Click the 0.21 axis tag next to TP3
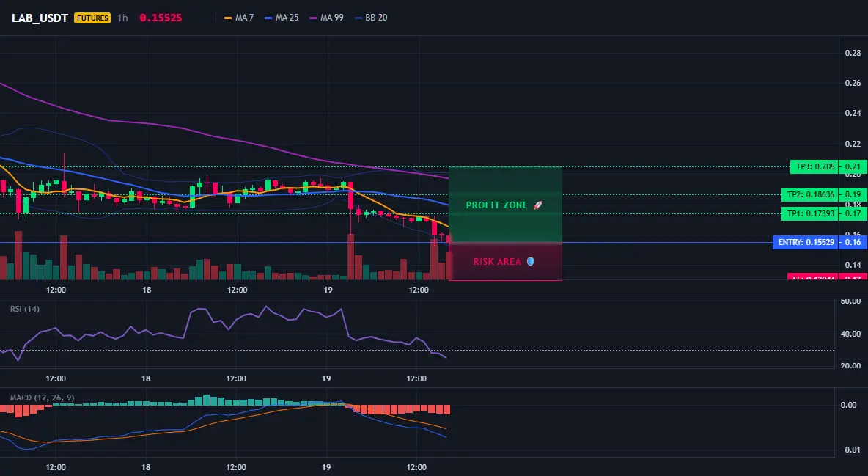The height and width of the screenshot is (476, 868). tap(853, 166)
